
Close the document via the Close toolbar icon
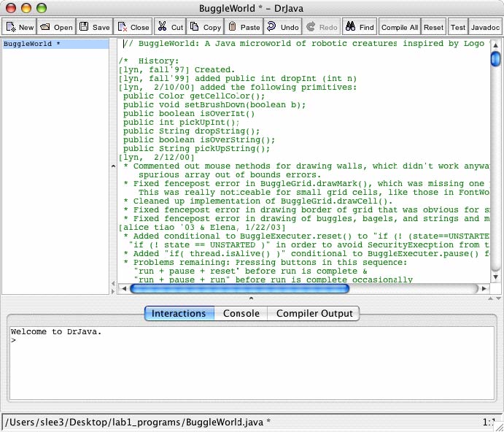click(123, 27)
